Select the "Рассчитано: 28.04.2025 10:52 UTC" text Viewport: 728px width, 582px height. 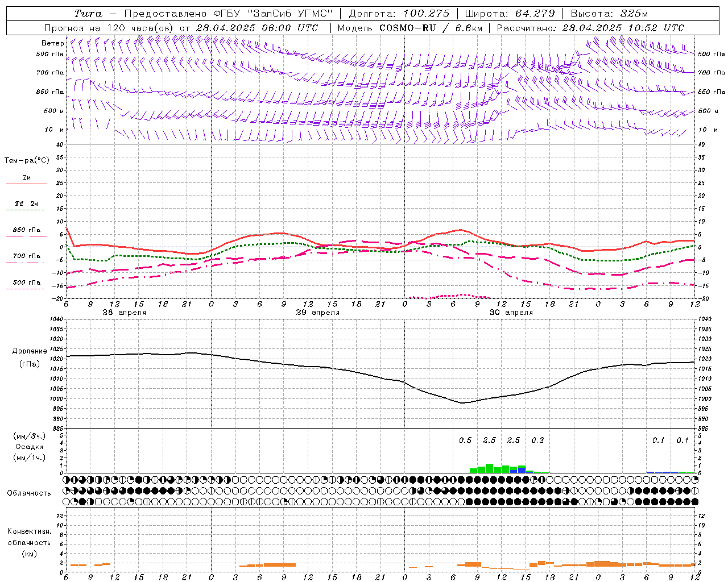[590, 28]
